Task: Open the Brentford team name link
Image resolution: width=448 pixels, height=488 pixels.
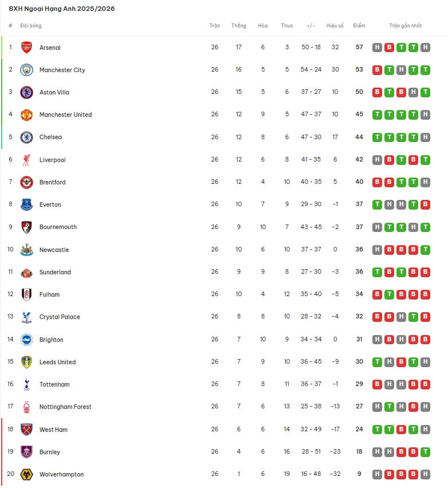Action: click(52, 182)
